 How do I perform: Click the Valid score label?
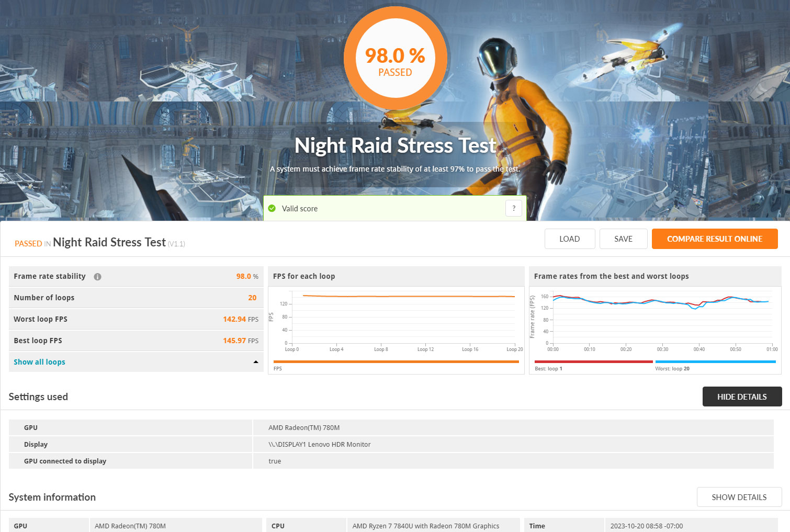300,208
